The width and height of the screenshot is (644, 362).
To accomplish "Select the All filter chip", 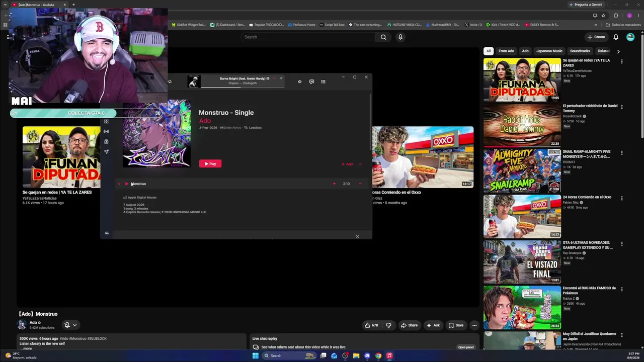I will (488, 51).
